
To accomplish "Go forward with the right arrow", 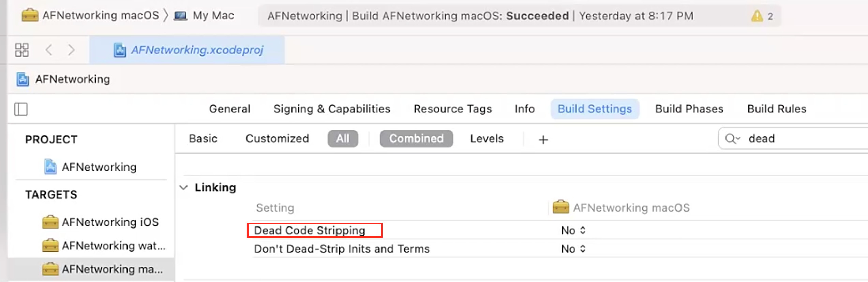I will point(71,50).
